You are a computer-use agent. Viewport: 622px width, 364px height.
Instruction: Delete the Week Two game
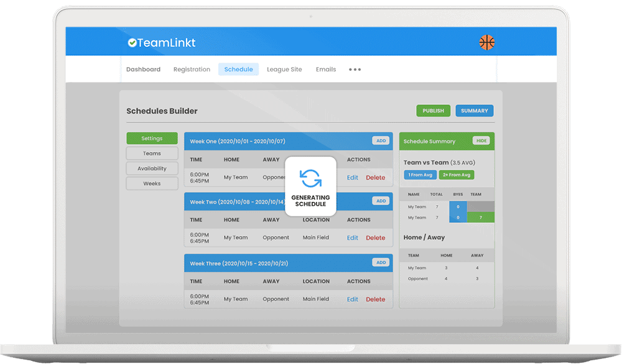pyautogui.click(x=375, y=238)
